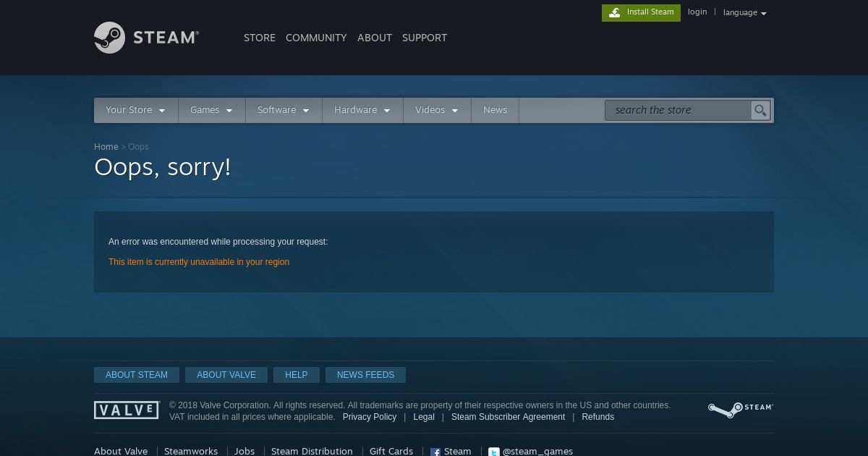This screenshot has height=456, width=868.
Task: Open the Jobs footer link
Action: point(244,451)
